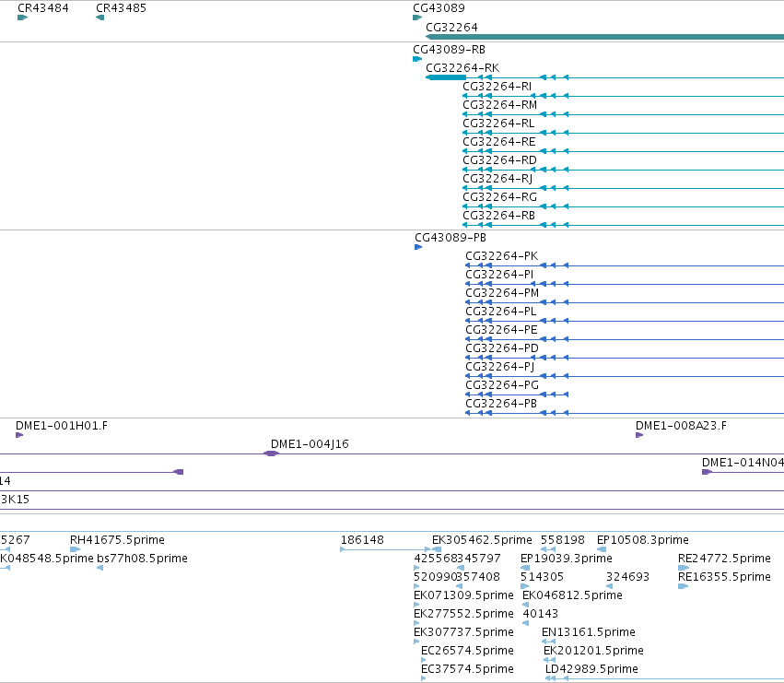Screen dimensions: 784x683
Task: Click the CG32264-PD protein label
Action: tap(502, 348)
